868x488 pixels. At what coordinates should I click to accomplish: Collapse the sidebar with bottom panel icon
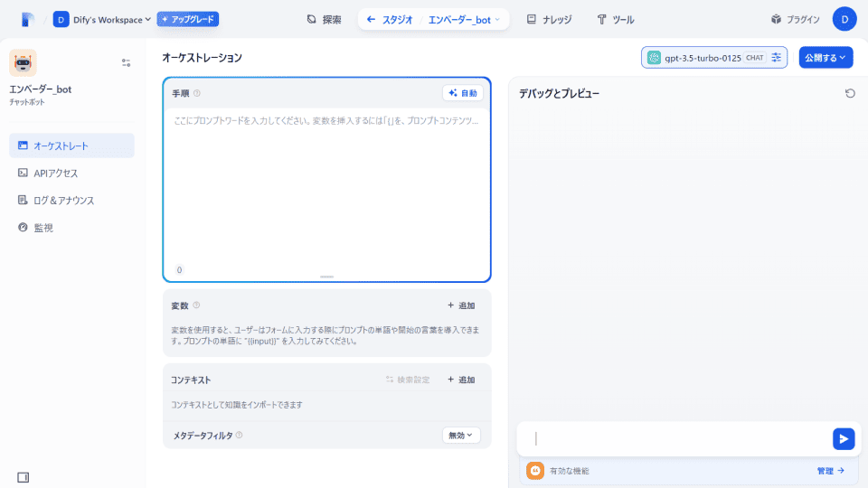coord(23,477)
